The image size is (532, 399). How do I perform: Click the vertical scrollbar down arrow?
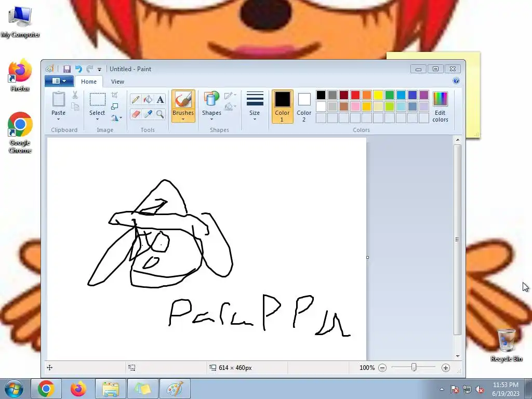pos(458,356)
